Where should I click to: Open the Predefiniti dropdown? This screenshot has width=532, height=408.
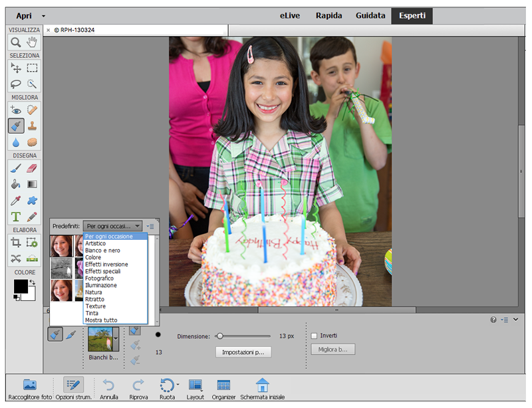click(x=112, y=226)
